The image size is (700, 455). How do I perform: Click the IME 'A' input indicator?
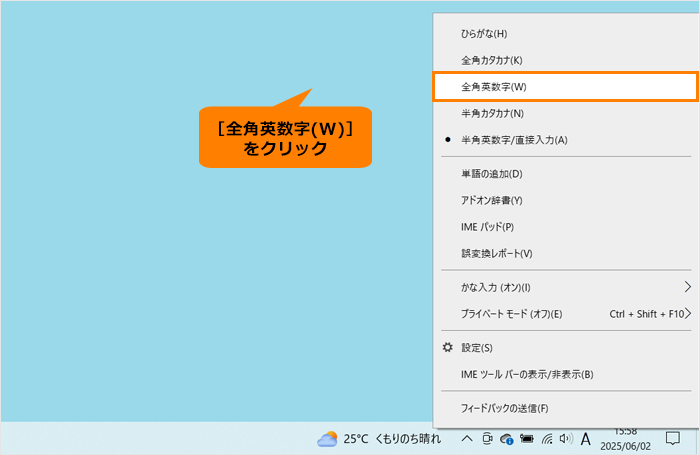coord(586,439)
